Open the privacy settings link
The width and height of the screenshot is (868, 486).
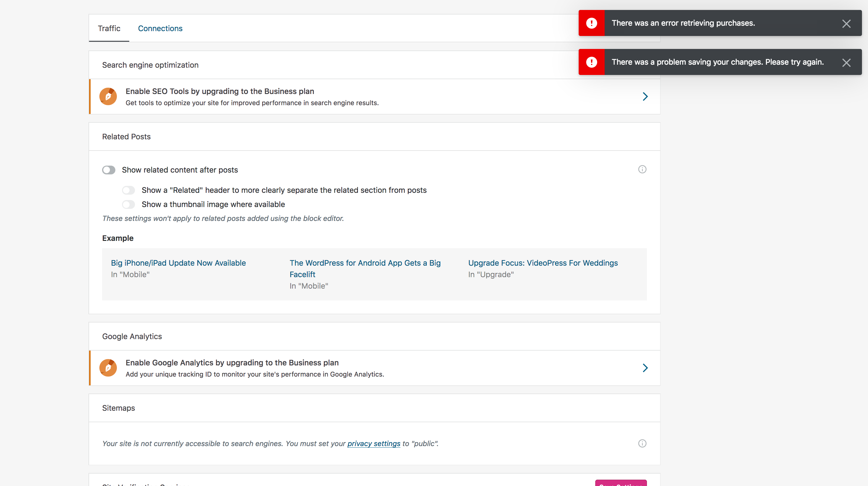coord(374,443)
